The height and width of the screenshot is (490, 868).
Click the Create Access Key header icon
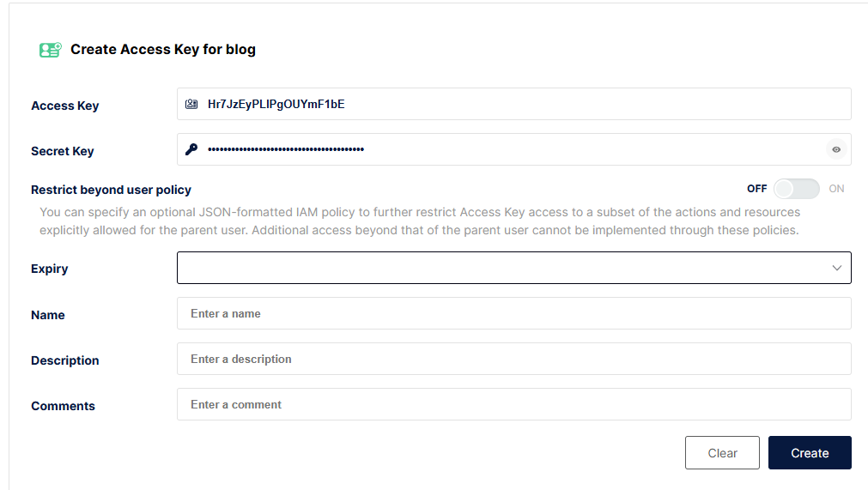[x=50, y=50]
